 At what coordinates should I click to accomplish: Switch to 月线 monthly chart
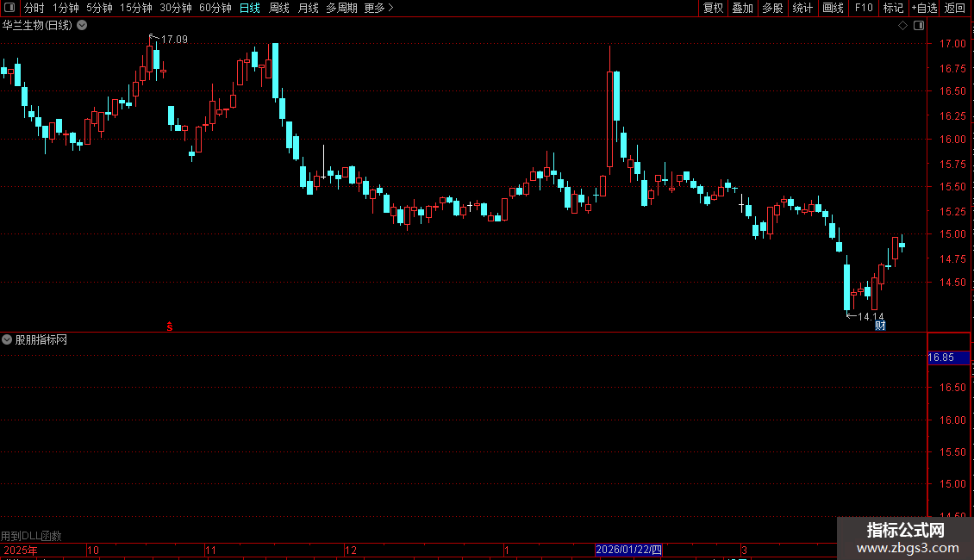[x=308, y=8]
